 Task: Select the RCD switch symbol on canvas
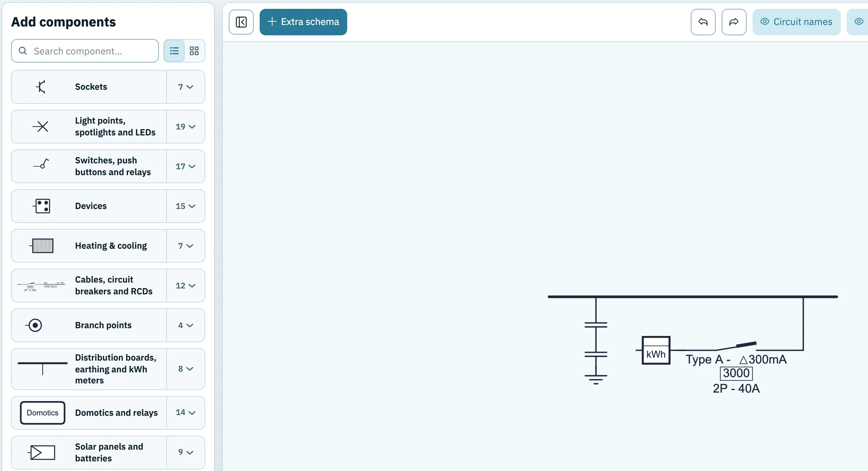point(736,346)
